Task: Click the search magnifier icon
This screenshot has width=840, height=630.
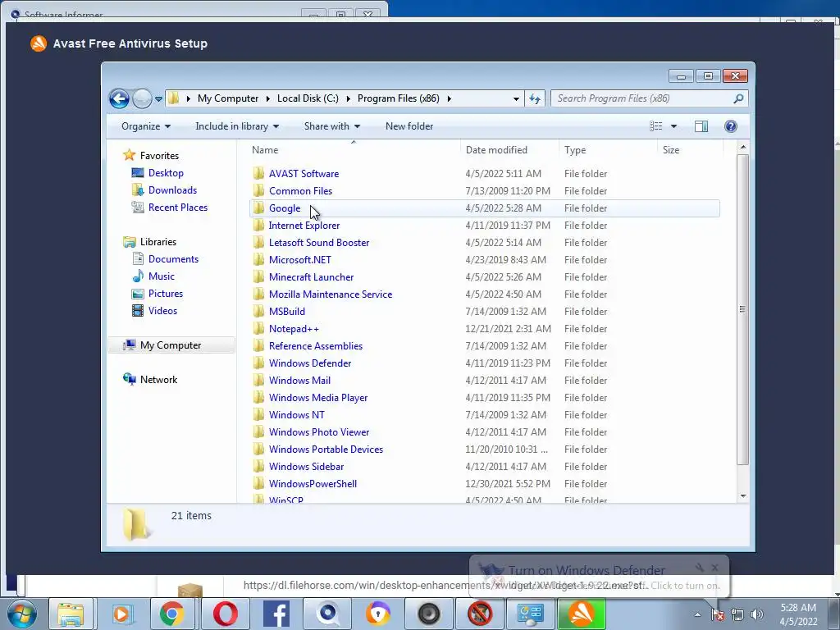Action: click(x=738, y=98)
